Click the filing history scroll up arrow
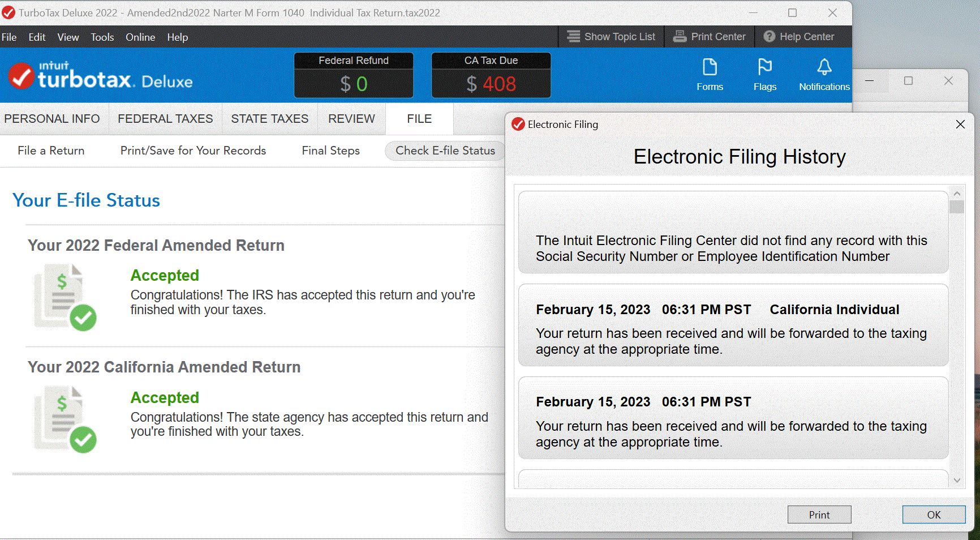 [x=957, y=194]
